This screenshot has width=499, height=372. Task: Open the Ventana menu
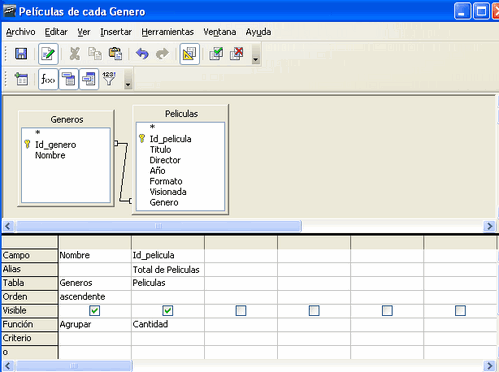point(220,32)
